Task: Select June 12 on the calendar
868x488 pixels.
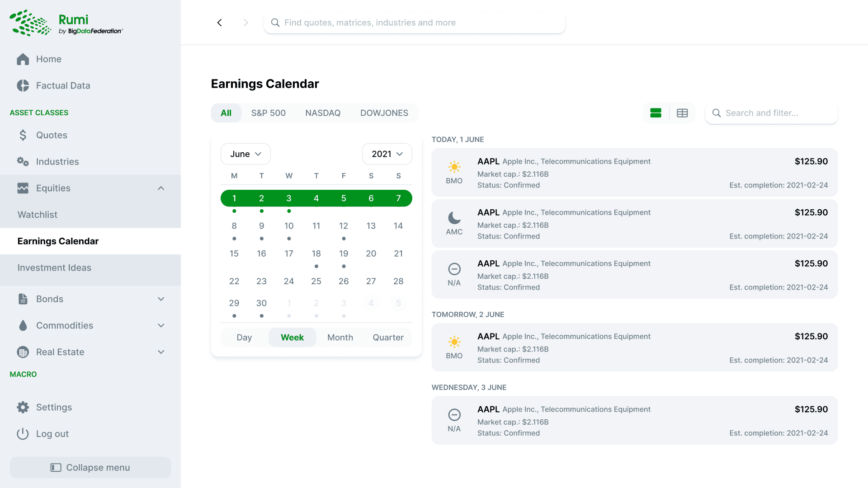Action: 344,226
